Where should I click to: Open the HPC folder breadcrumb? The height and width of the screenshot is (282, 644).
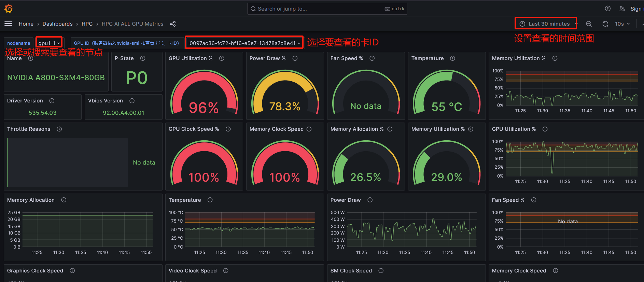coord(87,24)
